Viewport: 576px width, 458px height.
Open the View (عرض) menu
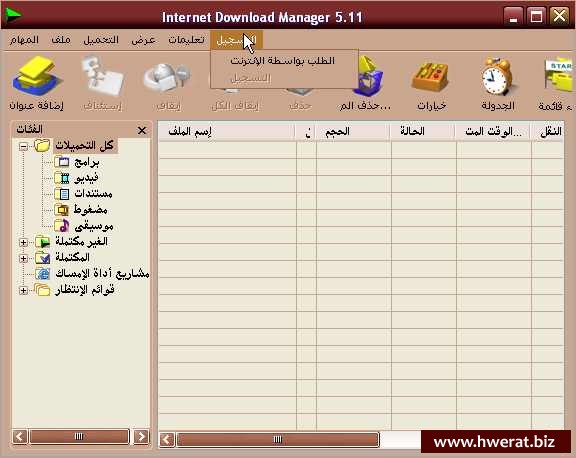(144, 40)
